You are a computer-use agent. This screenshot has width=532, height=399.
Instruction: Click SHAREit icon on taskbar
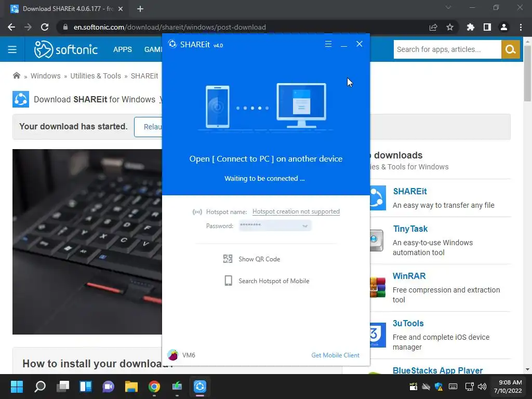(200, 387)
